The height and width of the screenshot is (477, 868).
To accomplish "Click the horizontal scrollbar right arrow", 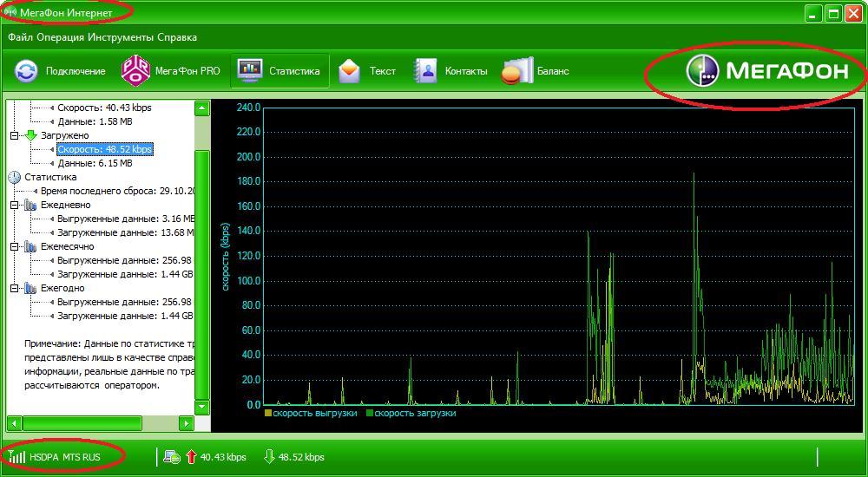I will click(186, 423).
